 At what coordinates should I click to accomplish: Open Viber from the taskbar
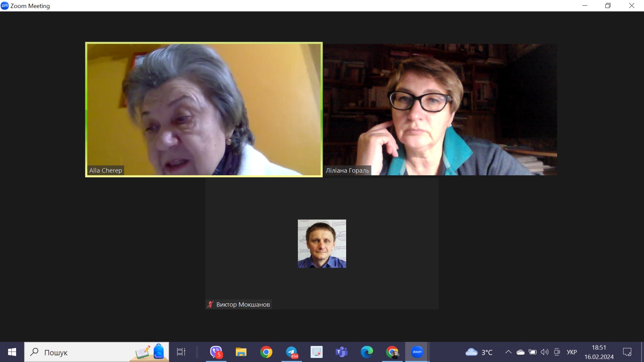[216, 352]
